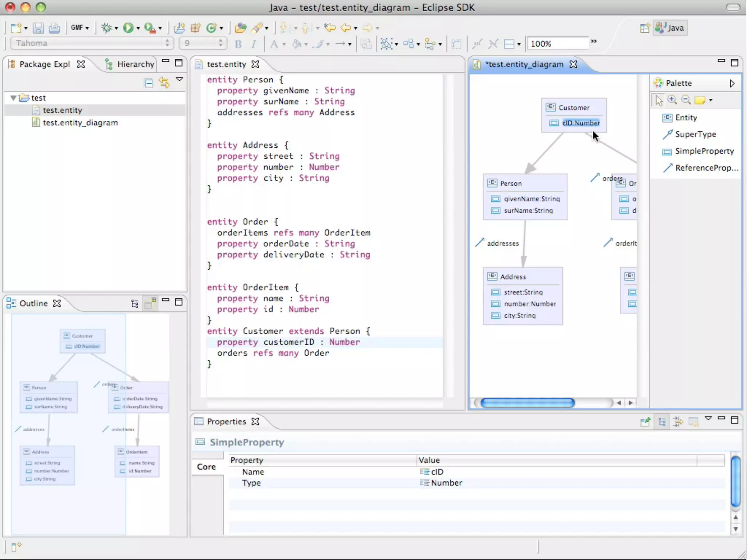Click the Print toolbar icon
747x560 pixels.
pyautogui.click(x=54, y=28)
